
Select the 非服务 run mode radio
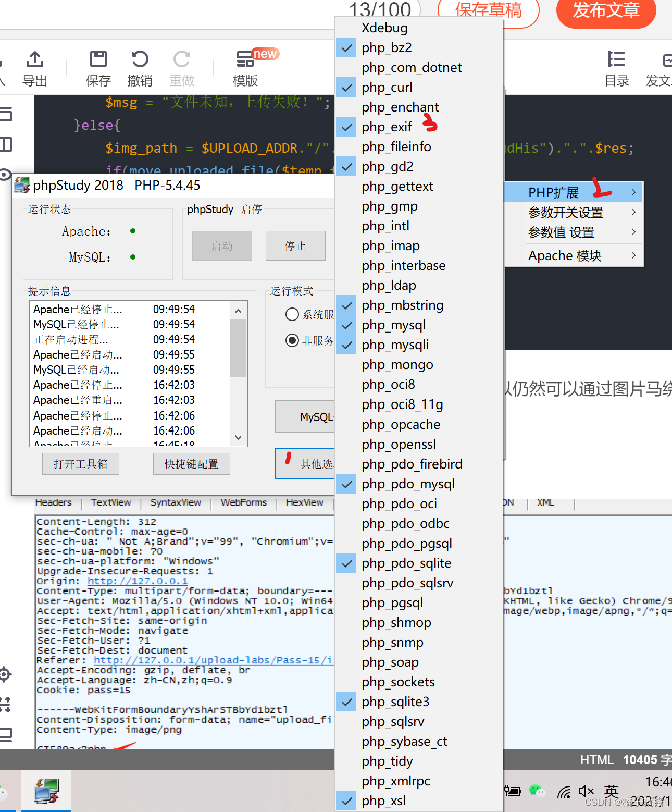[292, 340]
